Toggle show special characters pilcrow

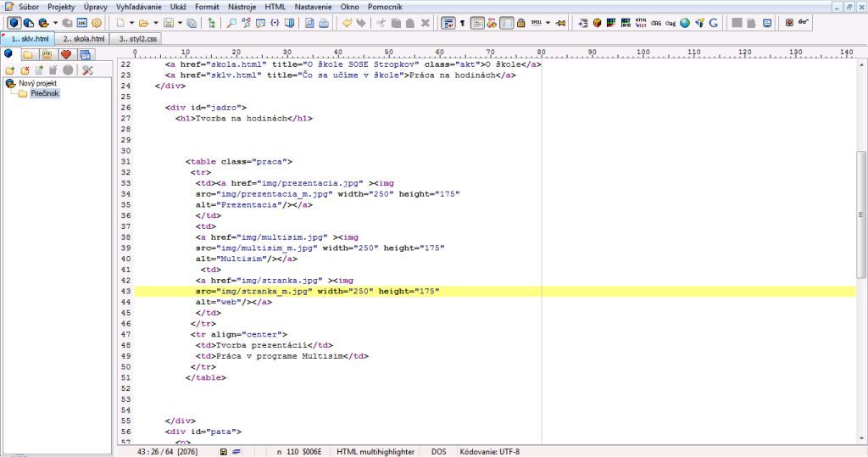462,23
